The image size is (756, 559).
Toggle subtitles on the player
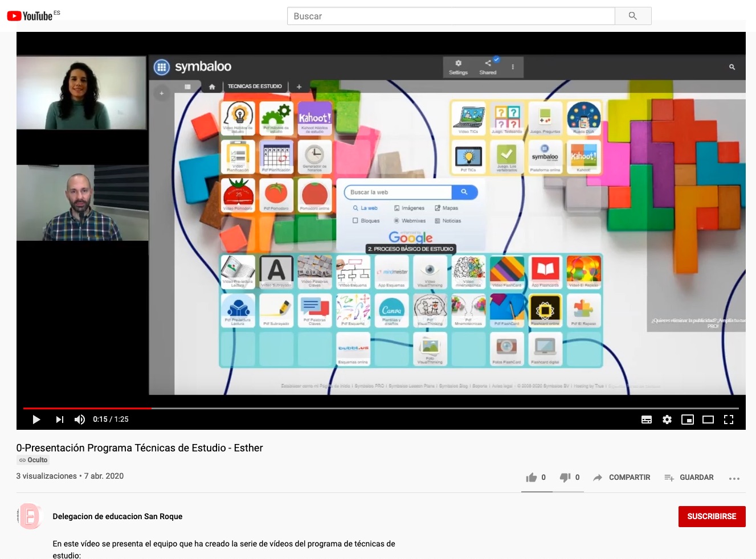pos(647,420)
